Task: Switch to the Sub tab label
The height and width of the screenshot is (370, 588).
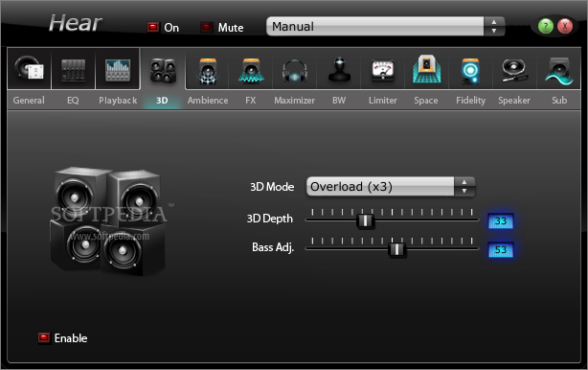Action: tap(559, 101)
